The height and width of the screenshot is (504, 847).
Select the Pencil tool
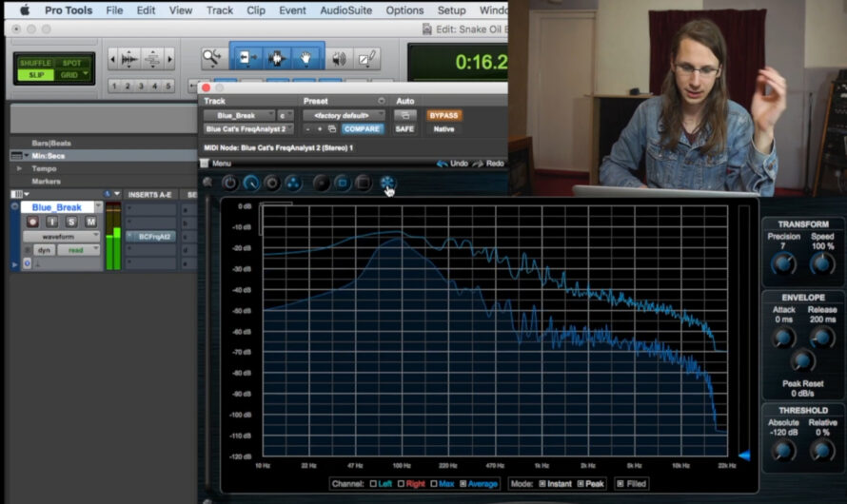click(x=366, y=58)
